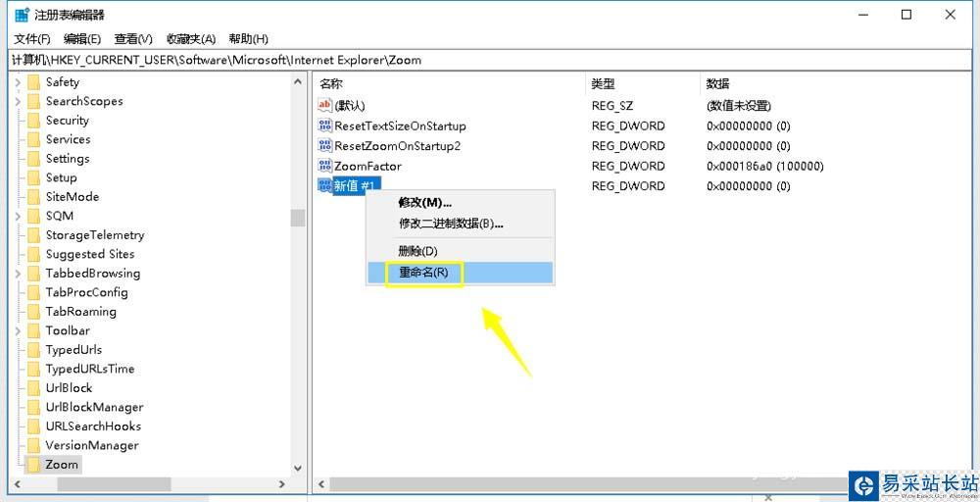Expand the SearchScopes tree node
The width and height of the screenshot is (980, 502).
(x=18, y=101)
